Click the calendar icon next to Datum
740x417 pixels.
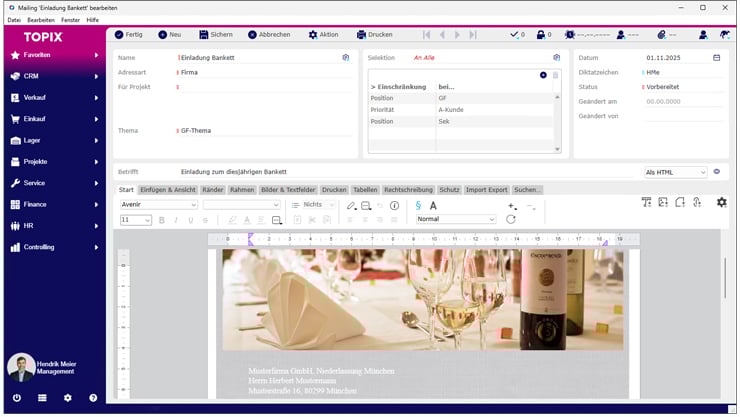pyautogui.click(x=716, y=58)
